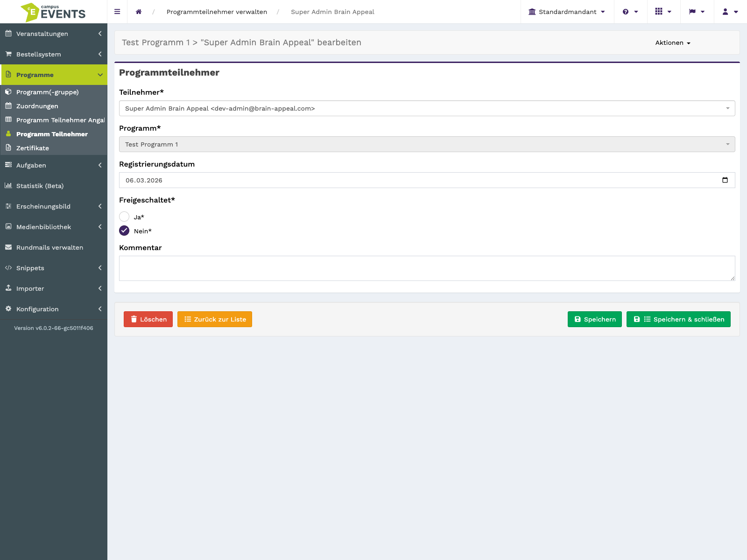Expand the Konfiguration sidebar menu
This screenshot has height=560, width=747.
(54, 309)
